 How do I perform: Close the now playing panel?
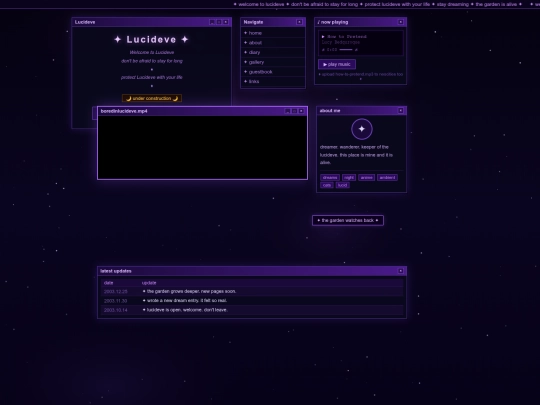coord(401,22)
